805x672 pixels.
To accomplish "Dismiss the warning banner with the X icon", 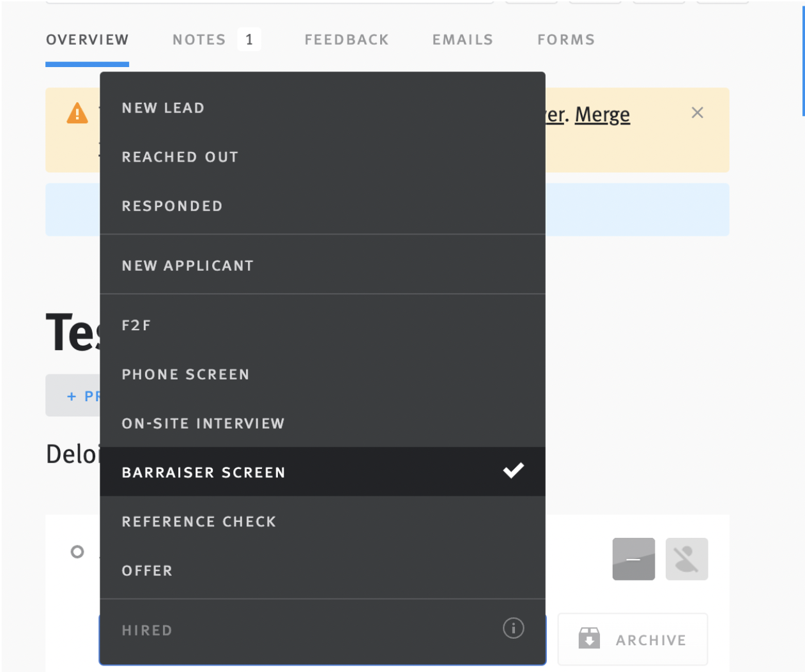I will point(697,112).
